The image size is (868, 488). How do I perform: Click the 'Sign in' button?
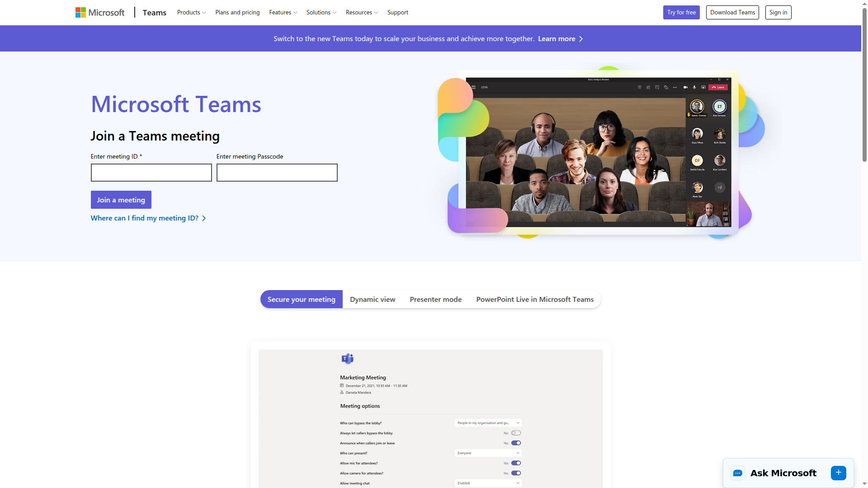click(778, 13)
